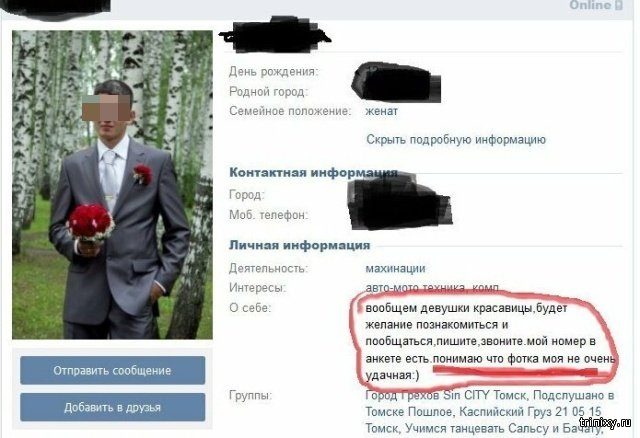
Task: Click the Отправить сообщение button
Action: pyautogui.click(x=113, y=370)
